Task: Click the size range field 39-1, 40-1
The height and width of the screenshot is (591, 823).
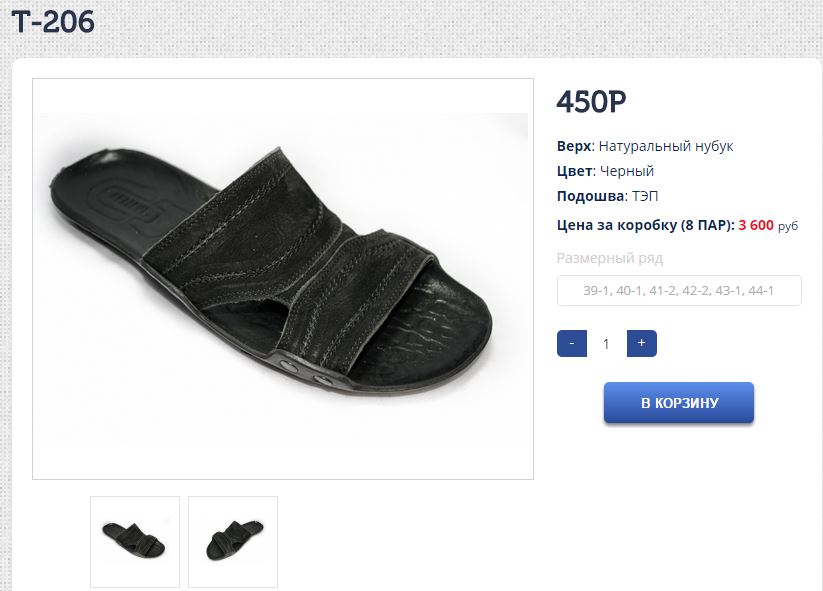Action: 679,291
